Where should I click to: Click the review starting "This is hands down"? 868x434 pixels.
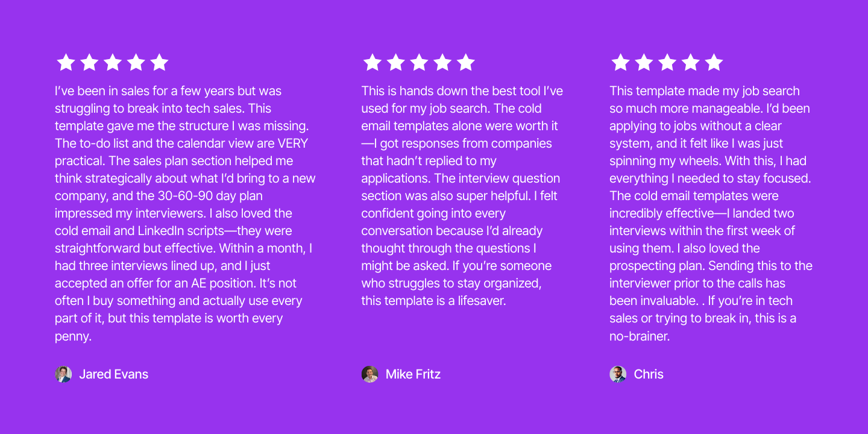tap(462, 196)
